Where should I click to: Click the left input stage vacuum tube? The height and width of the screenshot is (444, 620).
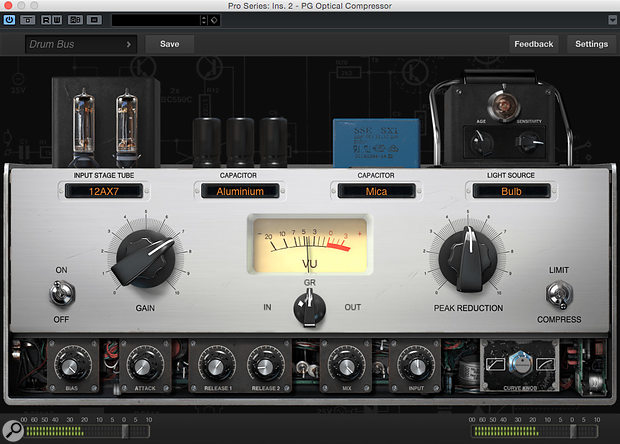click(84, 127)
